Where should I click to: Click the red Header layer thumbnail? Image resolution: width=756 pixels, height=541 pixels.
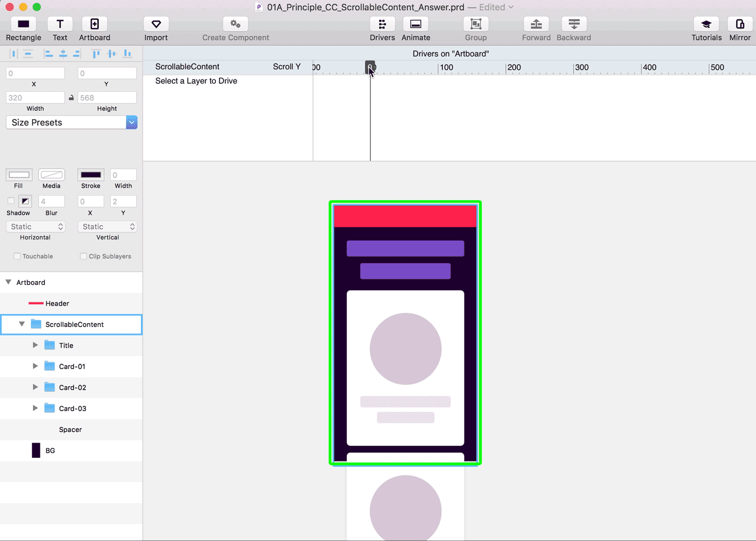(x=36, y=303)
